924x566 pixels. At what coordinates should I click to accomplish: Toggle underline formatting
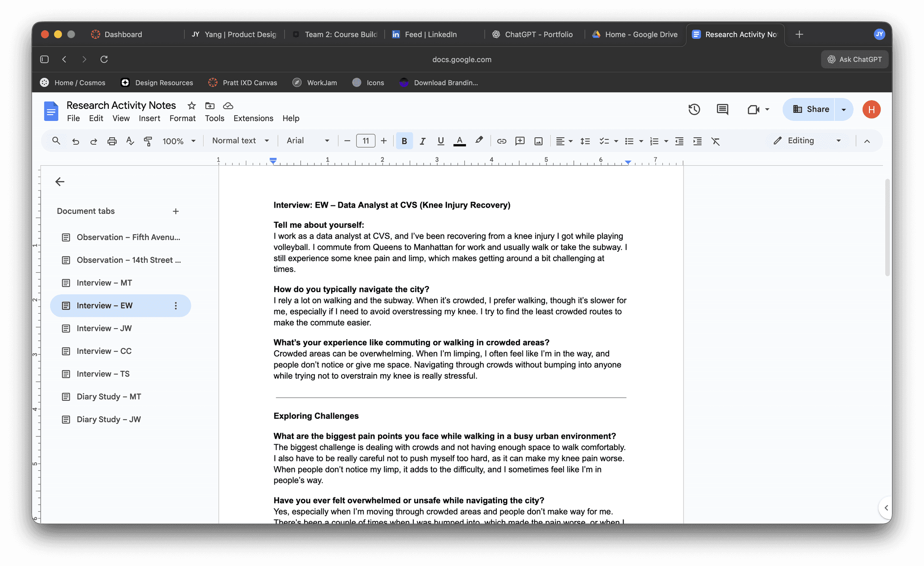(x=441, y=141)
